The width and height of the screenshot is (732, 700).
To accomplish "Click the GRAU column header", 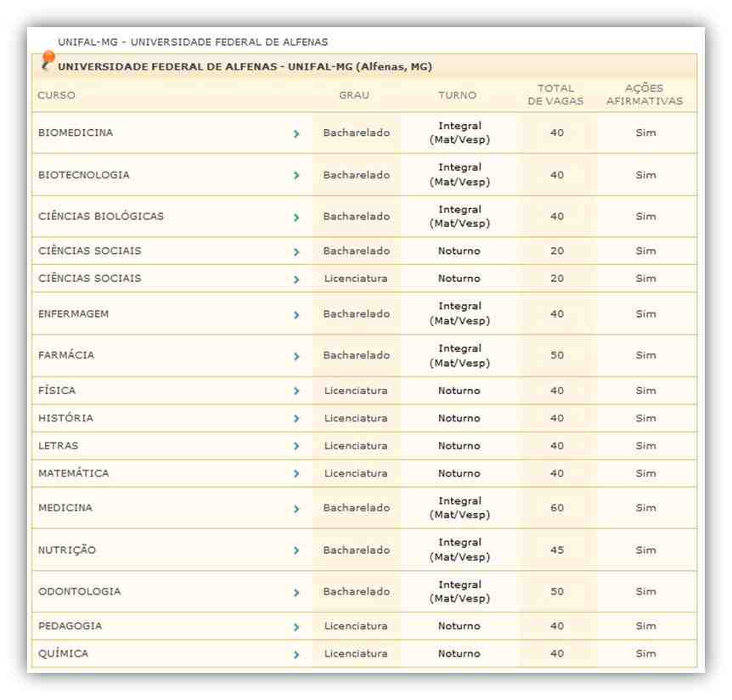I will coord(354,95).
